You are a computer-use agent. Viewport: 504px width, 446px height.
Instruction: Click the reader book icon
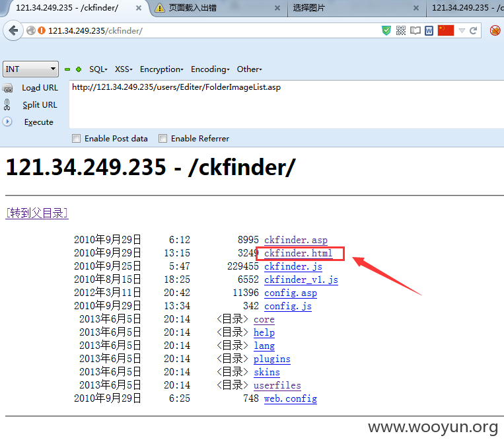click(415, 31)
